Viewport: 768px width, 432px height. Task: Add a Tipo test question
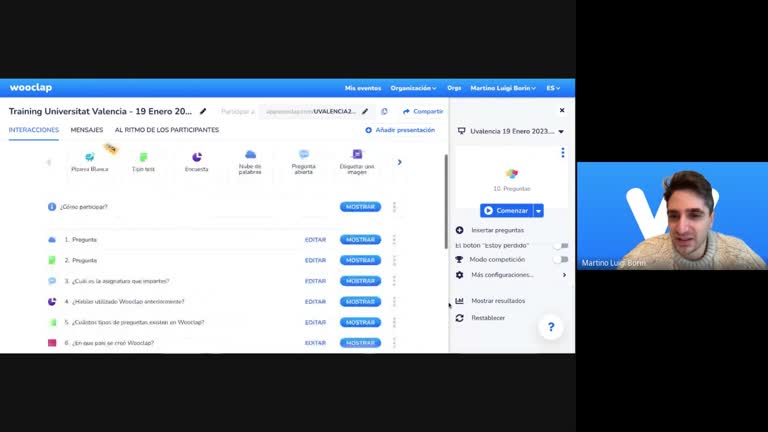point(143,162)
